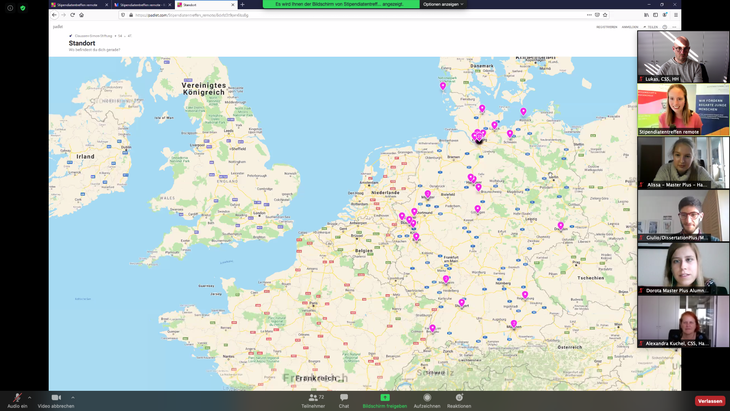
Task: Open Optionen anzeigen dropdown
Action: coord(443,4)
